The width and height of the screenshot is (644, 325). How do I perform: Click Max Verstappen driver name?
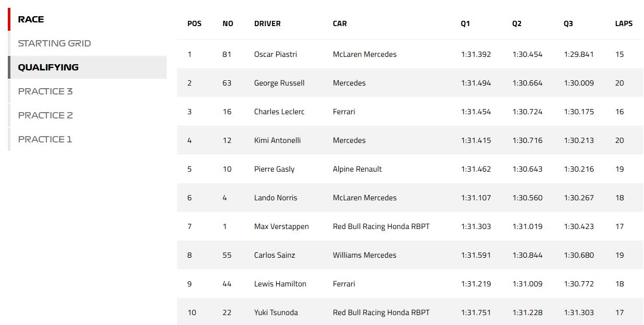coord(281,226)
